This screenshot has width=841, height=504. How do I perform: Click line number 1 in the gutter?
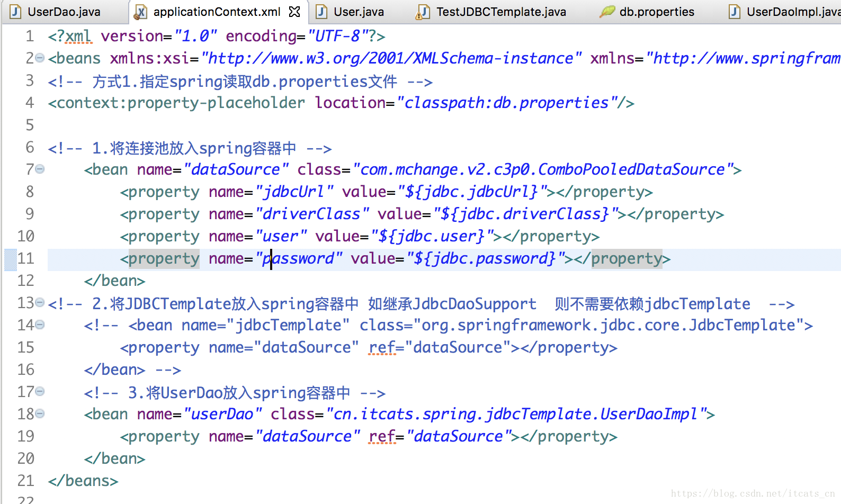click(30, 36)
